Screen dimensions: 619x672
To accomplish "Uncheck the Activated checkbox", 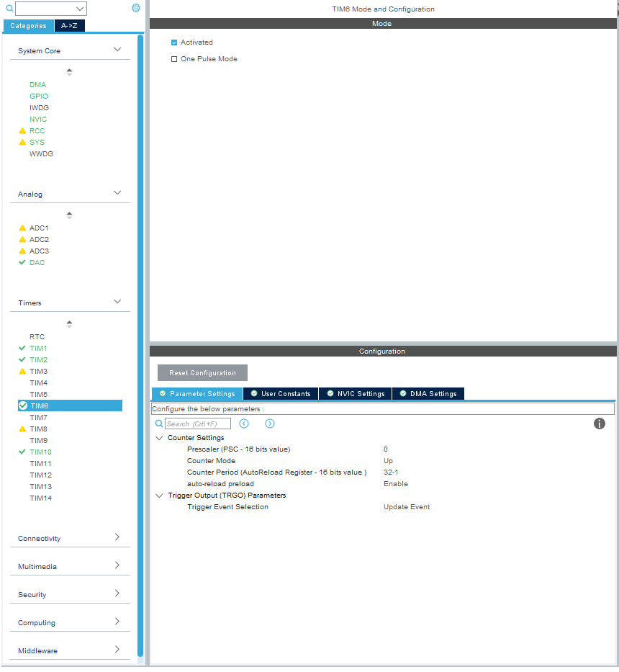I will (174, 42).
